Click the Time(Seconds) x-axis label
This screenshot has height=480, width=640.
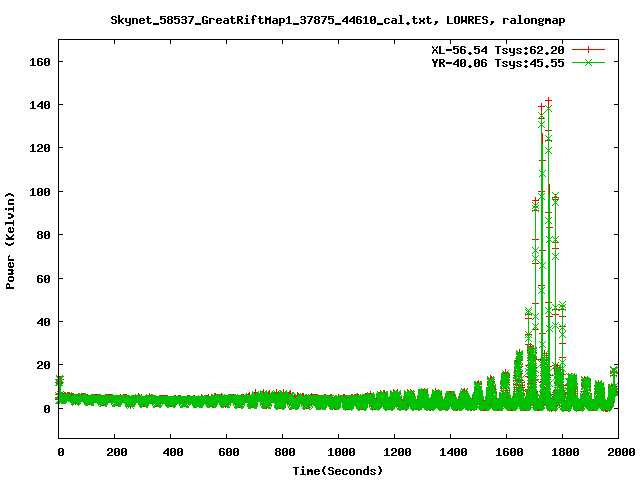tap(338, 471)
